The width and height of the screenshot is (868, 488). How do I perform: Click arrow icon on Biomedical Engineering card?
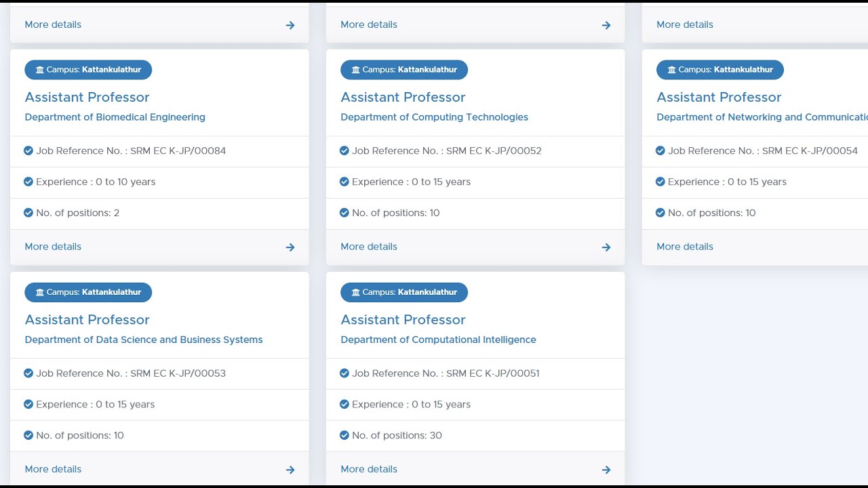coord(290,247)
